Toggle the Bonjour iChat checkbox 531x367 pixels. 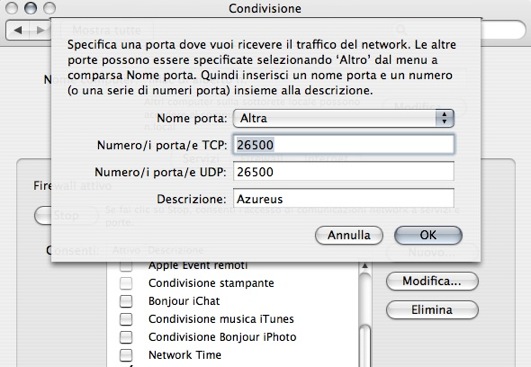pos(126,301)
